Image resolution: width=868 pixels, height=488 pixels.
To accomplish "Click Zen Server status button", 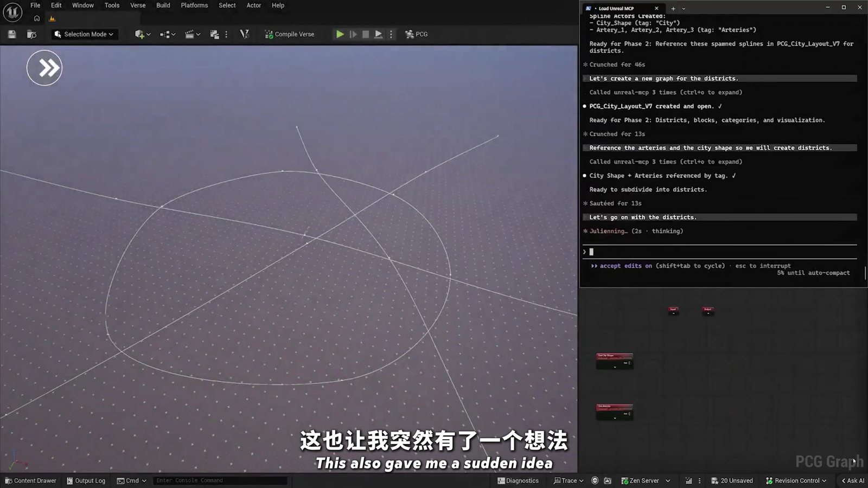I will click(x=640, y=481).
